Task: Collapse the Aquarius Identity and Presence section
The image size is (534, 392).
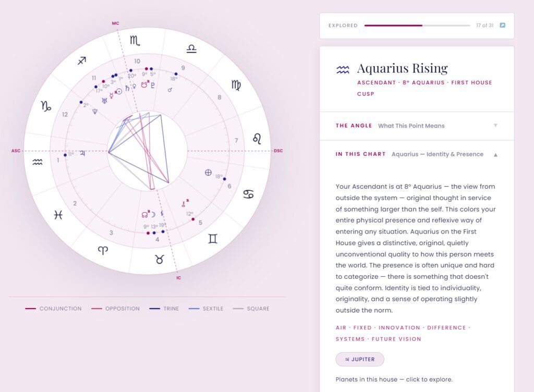Action: (x=495, y=154)
